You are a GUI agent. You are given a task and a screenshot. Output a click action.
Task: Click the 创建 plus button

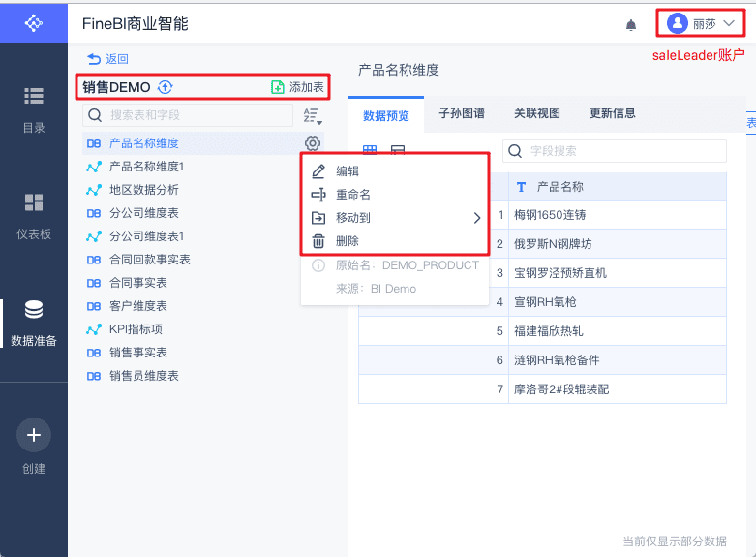point(34,435)
